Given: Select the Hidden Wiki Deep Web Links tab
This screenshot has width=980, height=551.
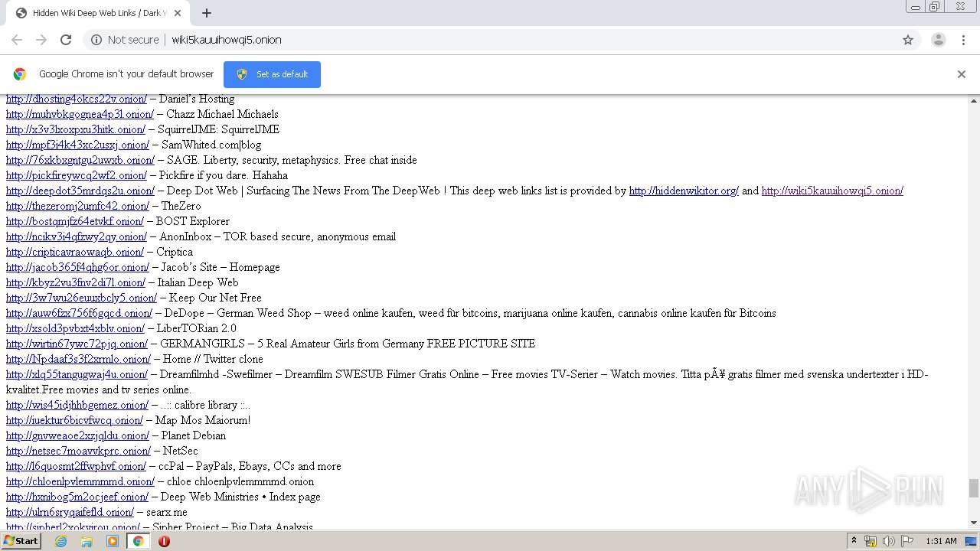Looking at the screenshot, I should [x=98, y=13].
